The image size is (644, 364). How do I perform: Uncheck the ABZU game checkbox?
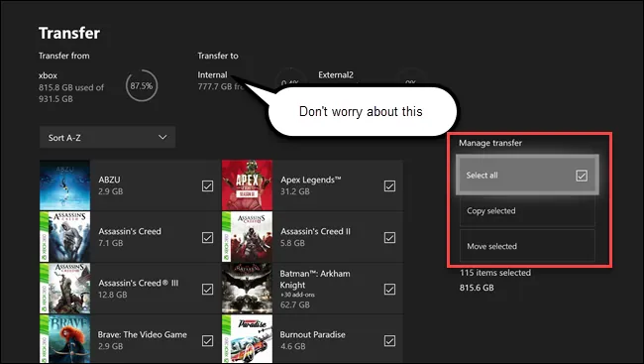(x=207, y=185)
